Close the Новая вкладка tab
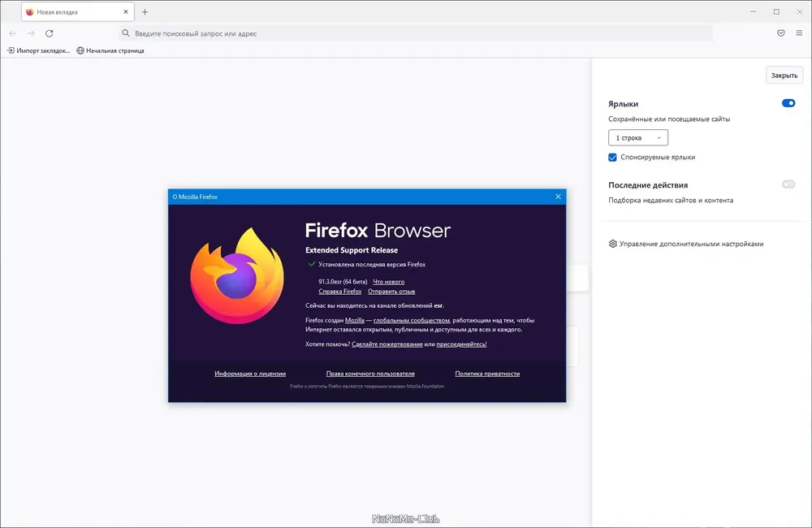The height and width of the screenshot is (528, 812). 126,12
